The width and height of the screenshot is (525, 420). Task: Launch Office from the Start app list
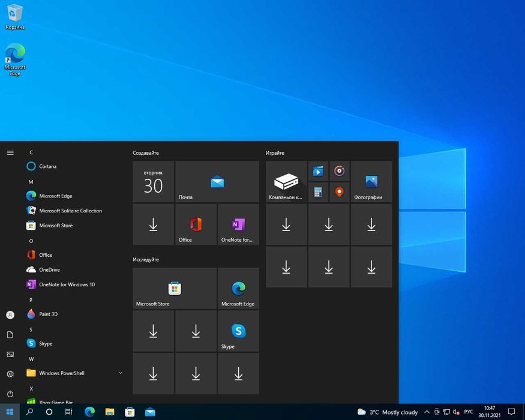coord(74,255)
